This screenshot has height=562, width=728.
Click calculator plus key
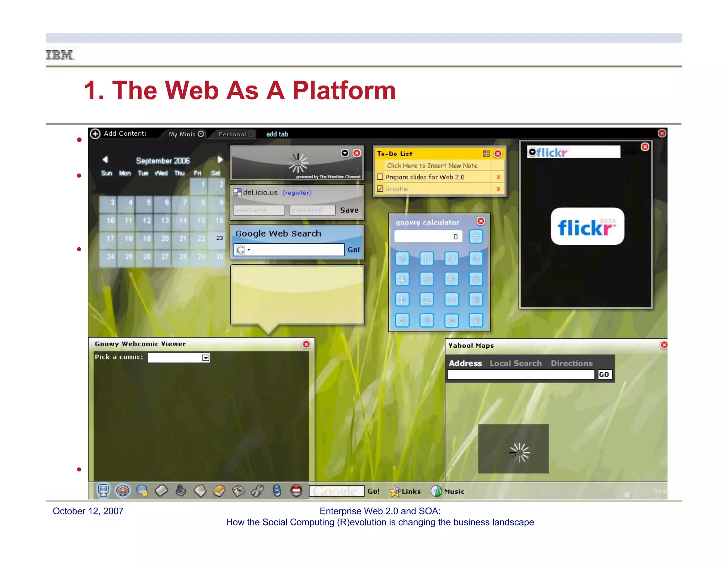coord(476,320)
